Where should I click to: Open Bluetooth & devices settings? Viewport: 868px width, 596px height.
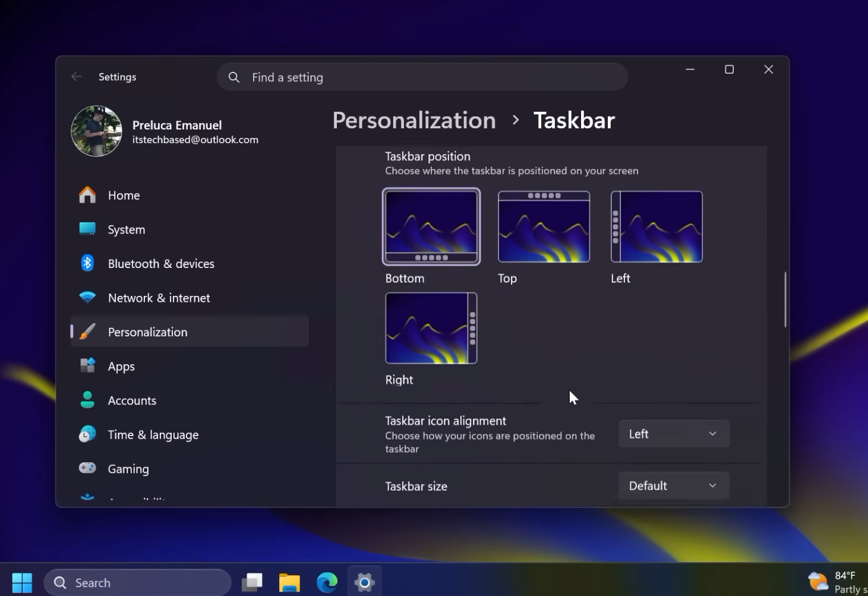click(x=190, y=263)
